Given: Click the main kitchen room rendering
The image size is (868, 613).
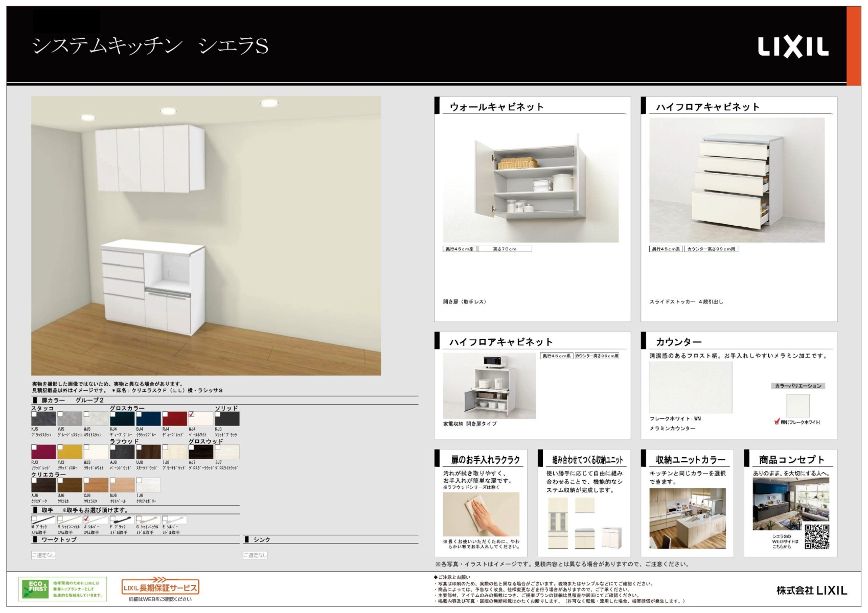Looking at the screenshot, I should point(206,235).
